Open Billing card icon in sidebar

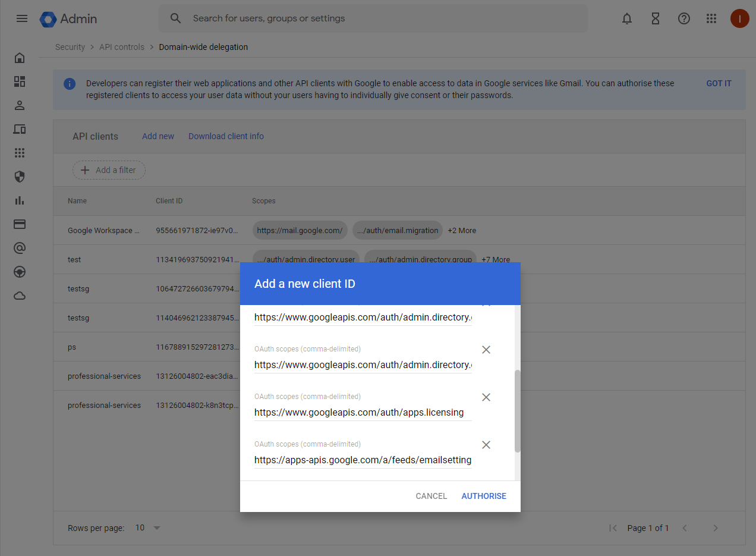[x=20, y=224]
